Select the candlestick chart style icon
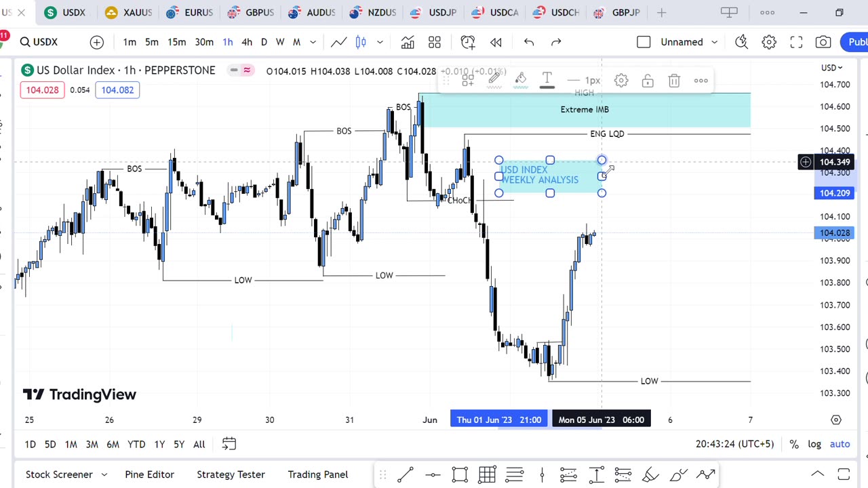 (x=361, y=42)
